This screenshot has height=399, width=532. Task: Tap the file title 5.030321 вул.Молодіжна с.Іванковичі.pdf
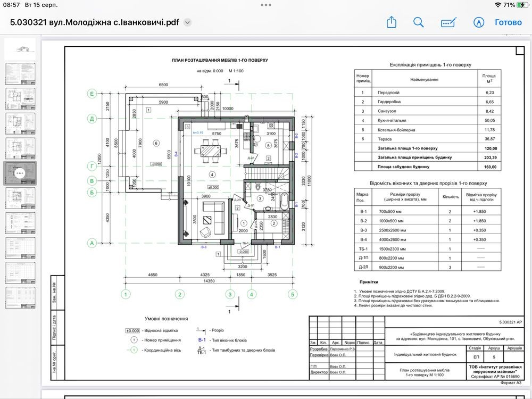pos(95,22)
